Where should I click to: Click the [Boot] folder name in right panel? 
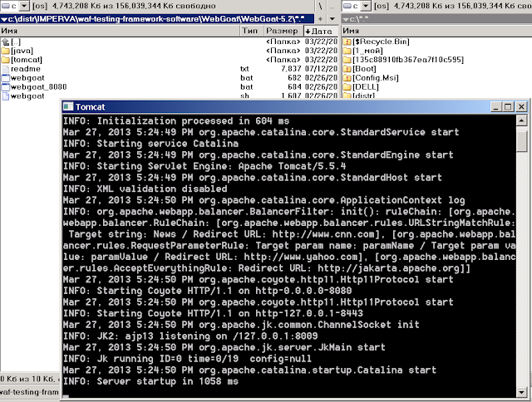(x=364, y=69)
